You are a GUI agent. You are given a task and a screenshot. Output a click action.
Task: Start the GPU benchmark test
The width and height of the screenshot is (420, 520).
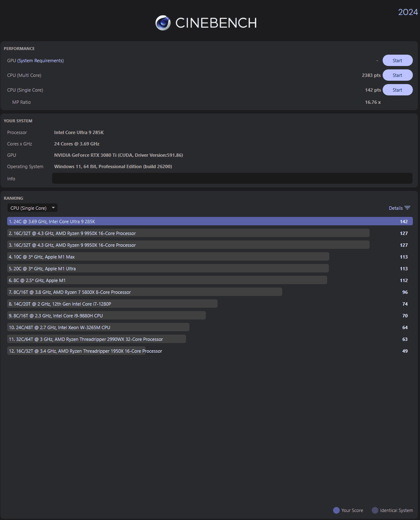point(397,61)
